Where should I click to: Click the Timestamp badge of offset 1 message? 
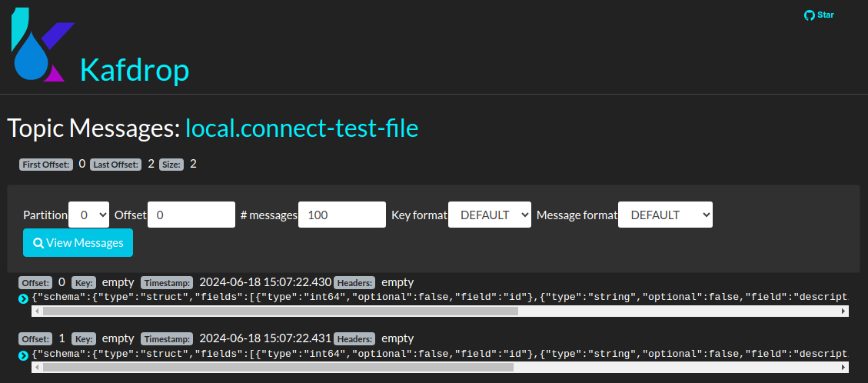[x=167, y=338]
